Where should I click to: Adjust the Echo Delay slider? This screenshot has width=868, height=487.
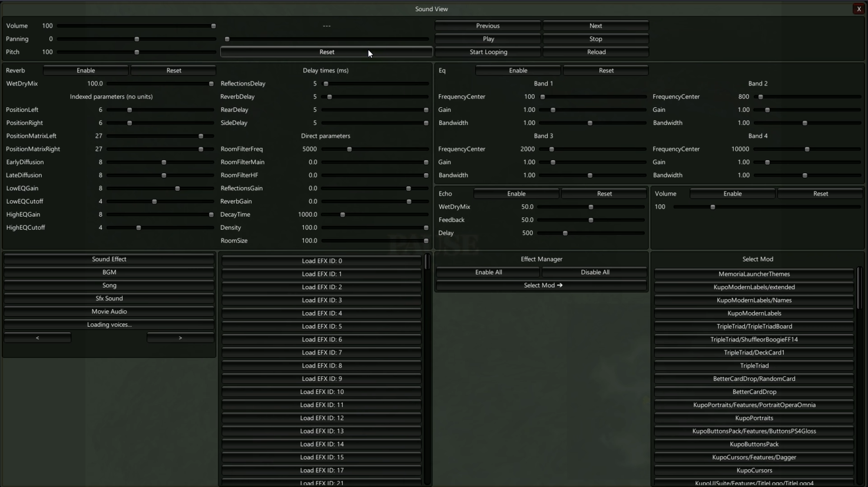[x=591, y=233]
